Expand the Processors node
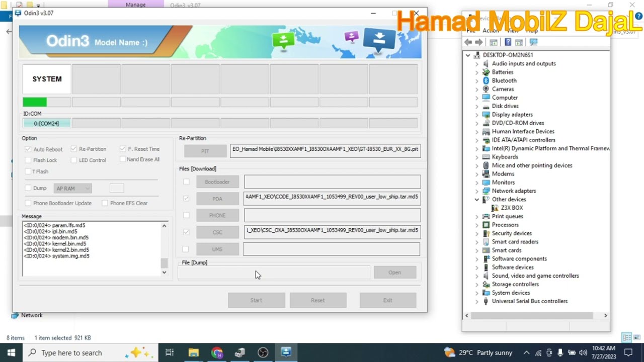 tap(477, 225)
